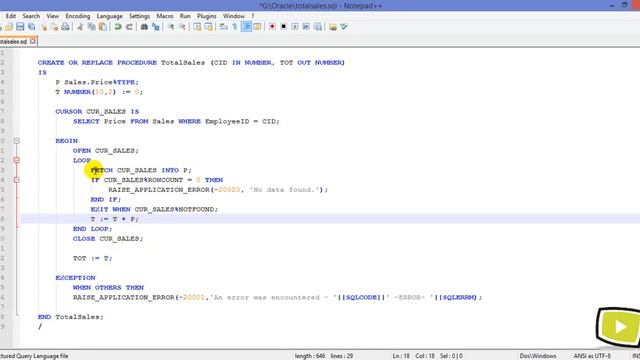The height and width of the screenshot is (360, 640).
Task: Click the 'EXIT WHEN CUR_SALES%NOTFOUND;' code line
Action: coord(154,209)
